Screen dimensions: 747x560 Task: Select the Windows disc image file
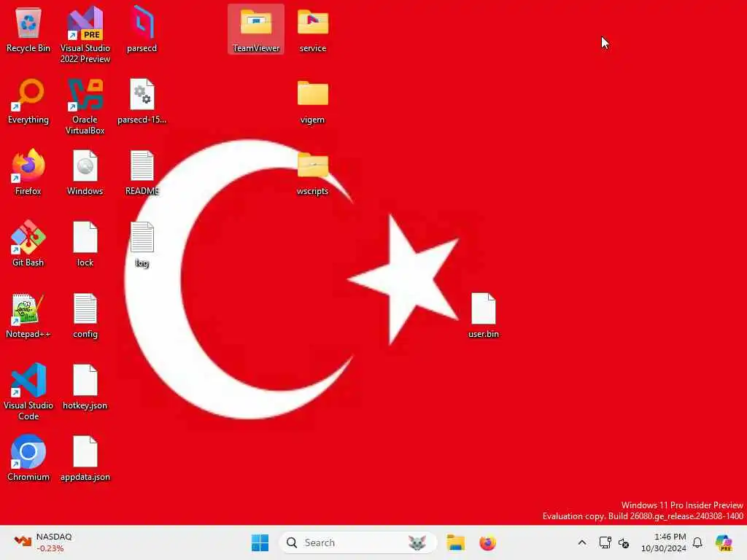point(85,172)
